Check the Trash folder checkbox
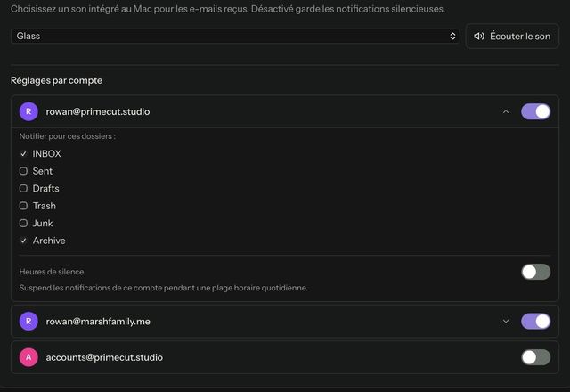The image size is (570, 392). (23, 206)
